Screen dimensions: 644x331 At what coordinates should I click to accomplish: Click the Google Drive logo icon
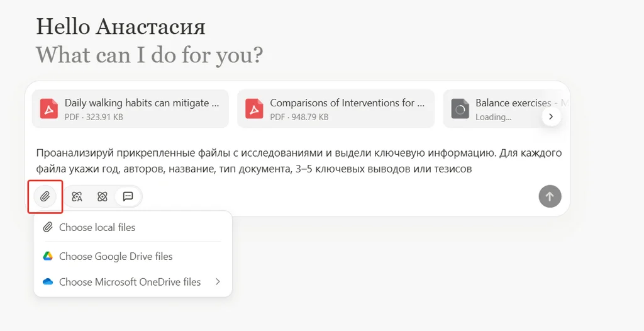point(48,256)
